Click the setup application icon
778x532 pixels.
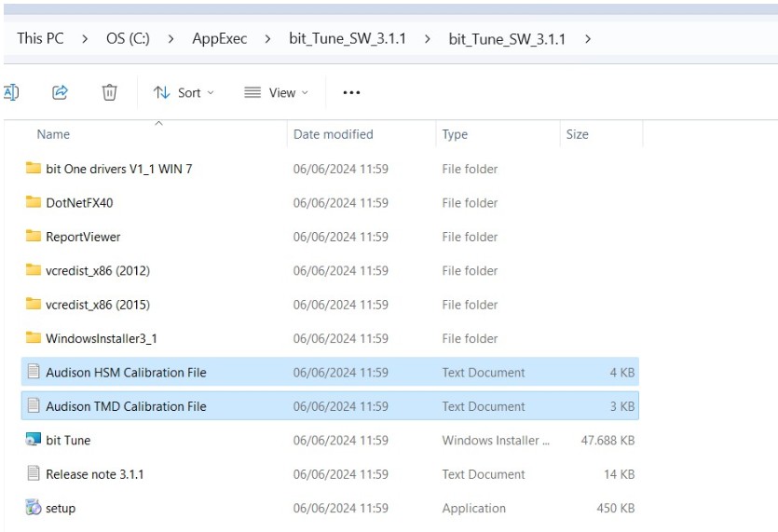pyautogui.click(x=34, y=507)
